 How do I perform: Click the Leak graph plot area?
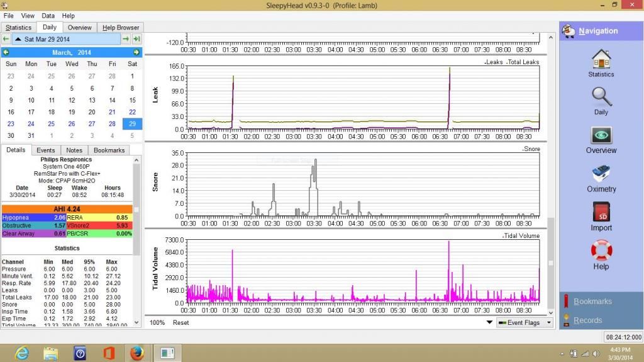(x=363, y=98)
